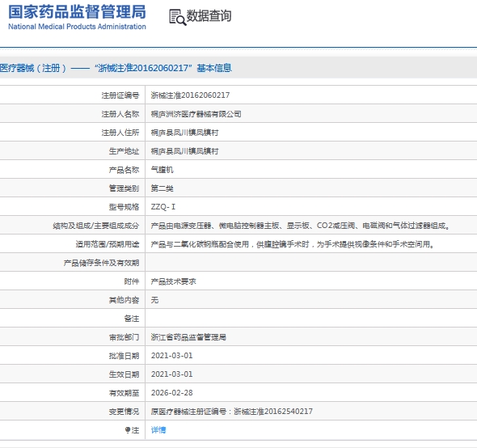This screenshot has width=477, height=448.
Task: Click the 管理类别 label
Action: coord(124,188)
